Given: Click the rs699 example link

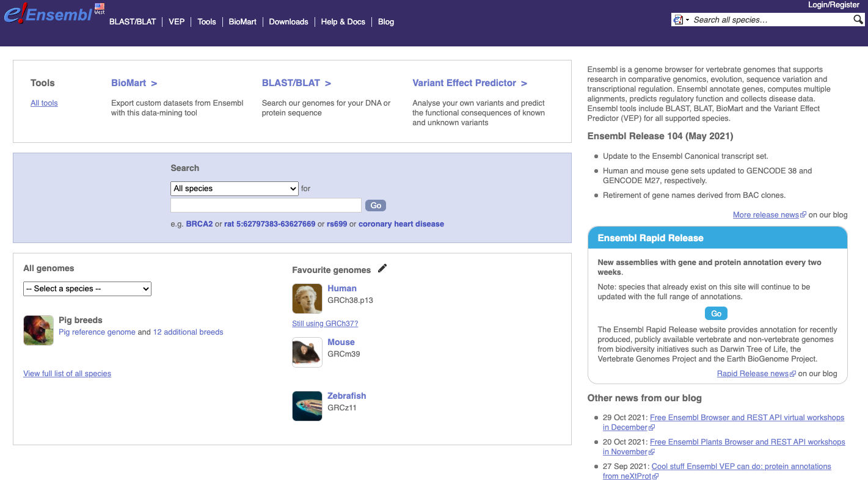Looking at the screenshot, I should pyautogui.click(x=337, y=224).
